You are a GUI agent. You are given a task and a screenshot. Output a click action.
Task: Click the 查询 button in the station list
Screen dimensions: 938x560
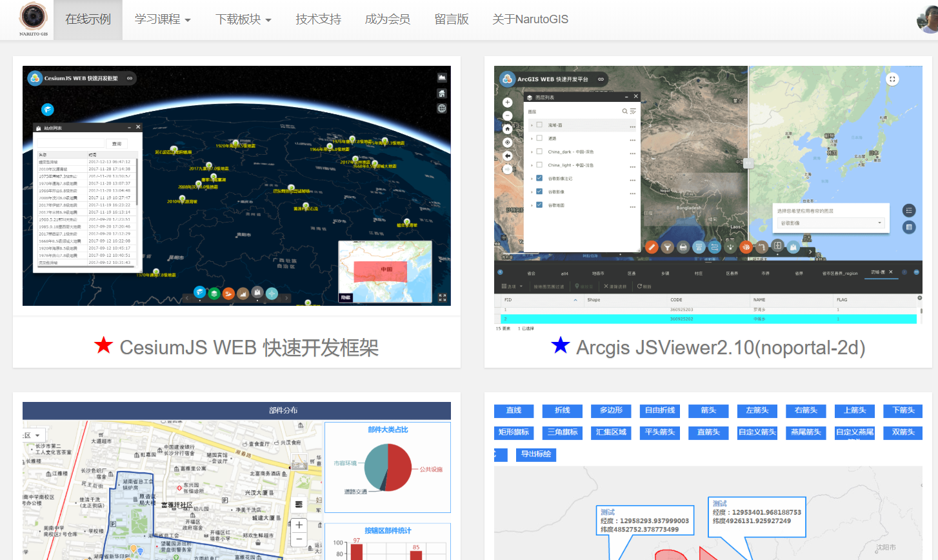pyautogui.click(x=117, y=144)
